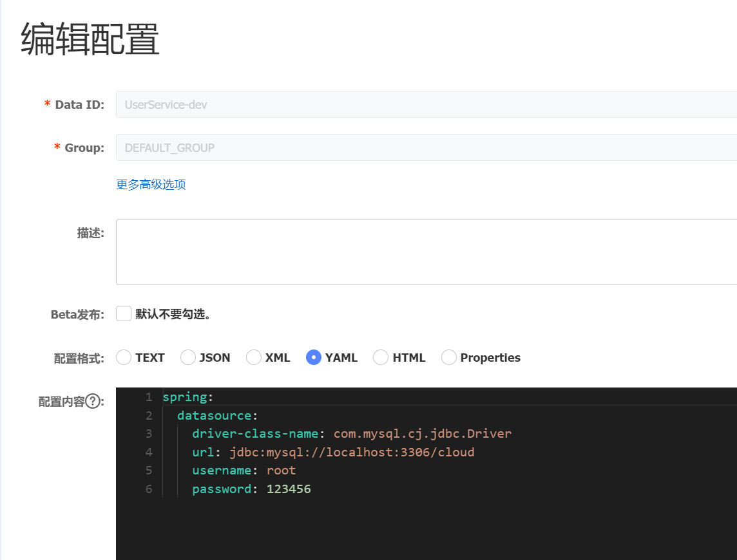Click the username value 'root'

(281, 471)
